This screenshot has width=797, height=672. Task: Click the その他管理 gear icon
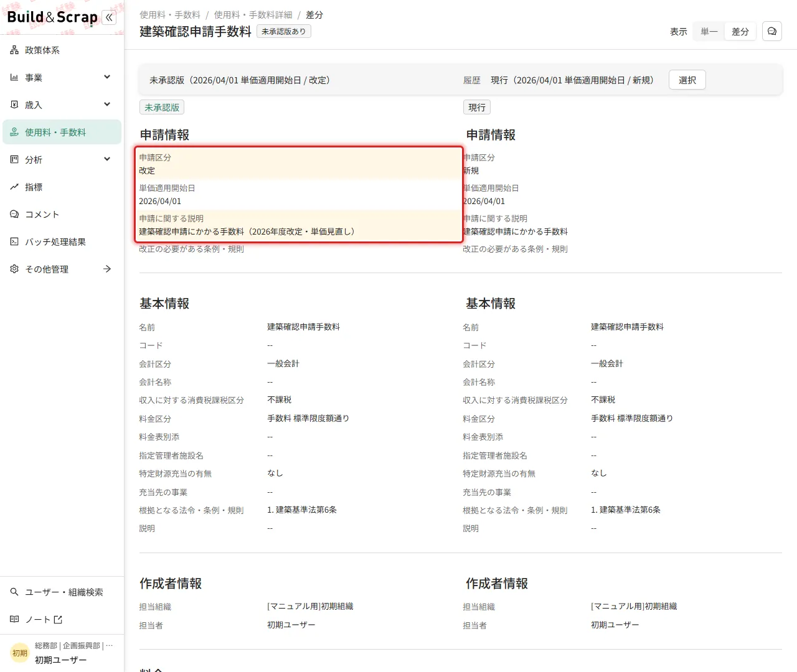point(14,269)
